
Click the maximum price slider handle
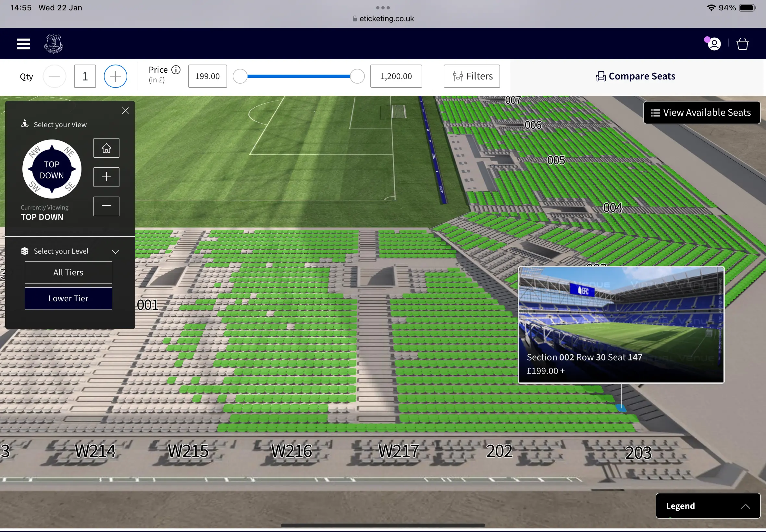(x=357, y=76)
